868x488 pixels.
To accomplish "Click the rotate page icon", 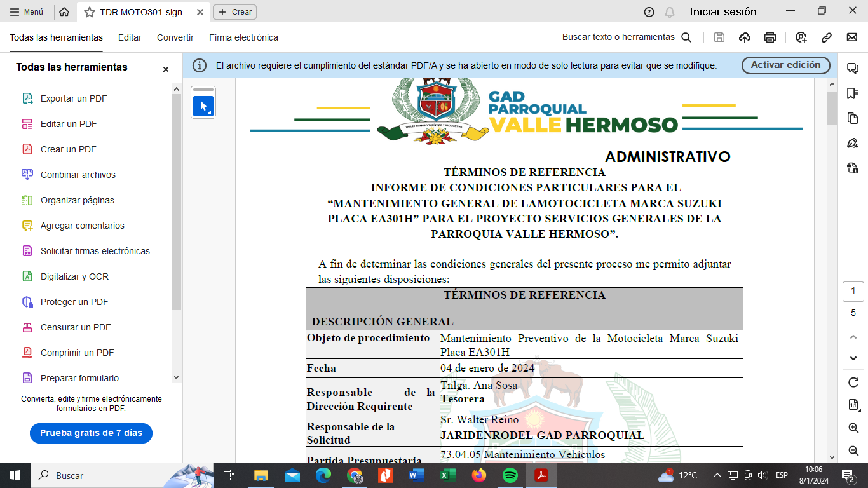I will [853, 383].
